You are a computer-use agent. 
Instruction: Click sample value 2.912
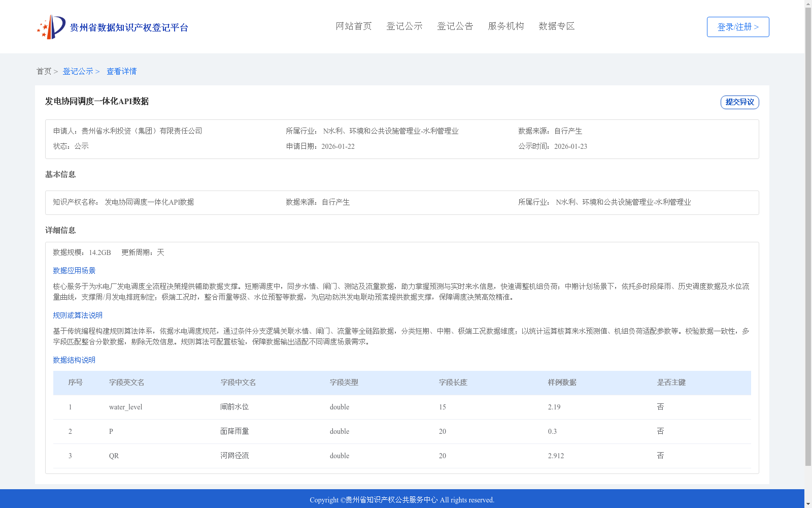(556, 456)
